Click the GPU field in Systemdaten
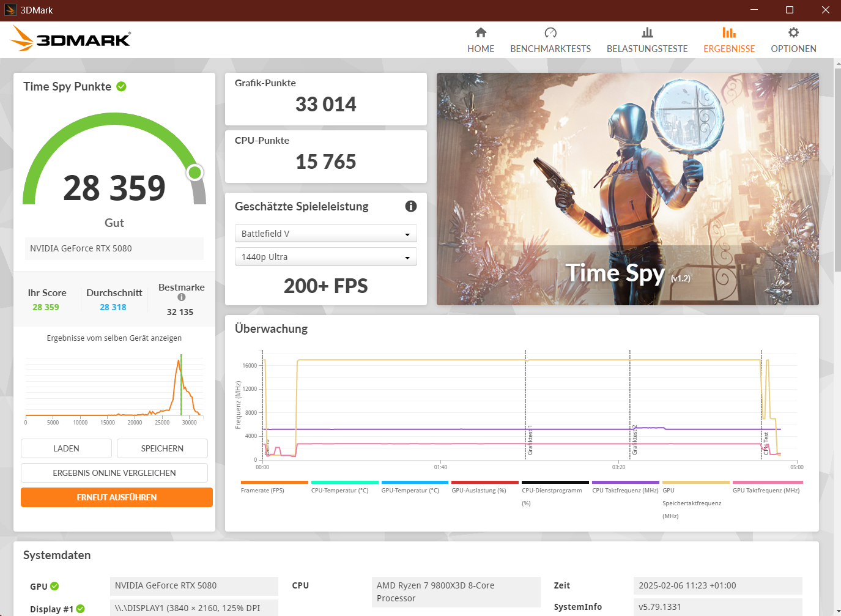 [x=194, y=585]
